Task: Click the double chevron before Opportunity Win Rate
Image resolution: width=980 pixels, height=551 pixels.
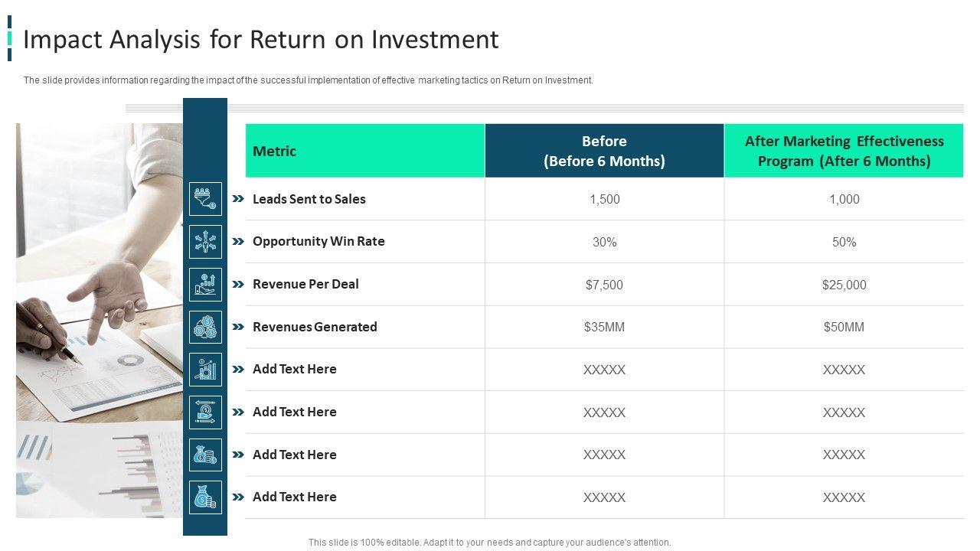Action: 238,242
